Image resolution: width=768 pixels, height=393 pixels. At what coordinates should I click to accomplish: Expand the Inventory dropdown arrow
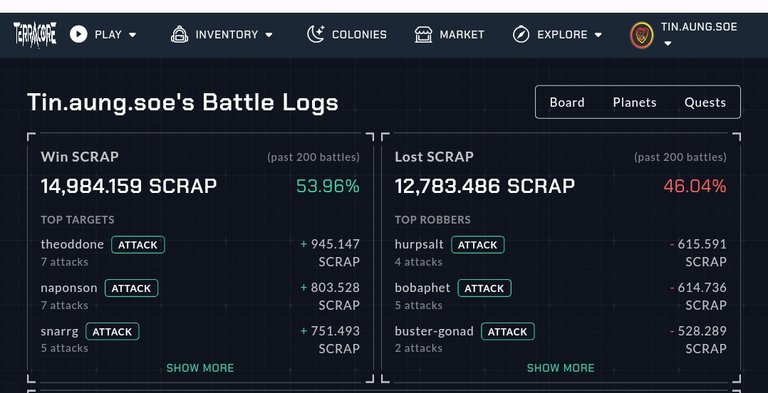(x=268, y=35)
